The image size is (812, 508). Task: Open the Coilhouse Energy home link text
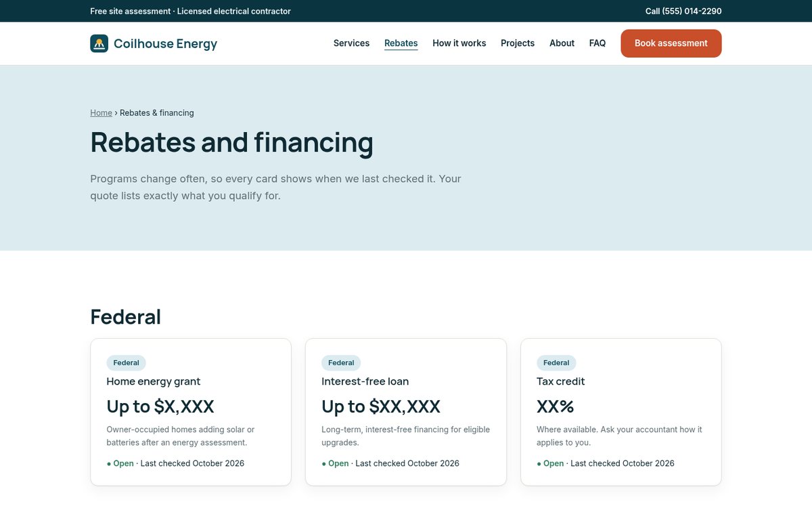tap(165, 44)
